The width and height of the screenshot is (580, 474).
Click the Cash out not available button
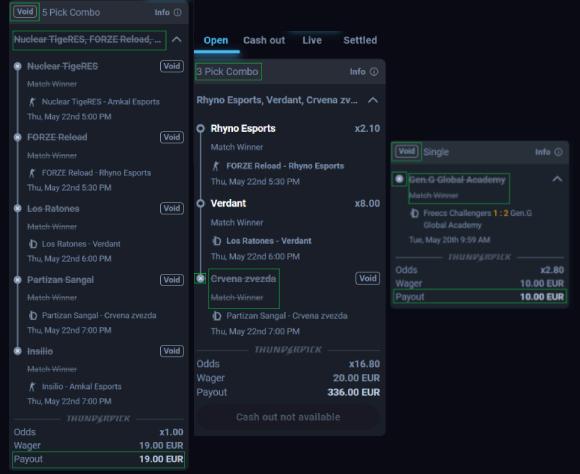coord(288,417)
